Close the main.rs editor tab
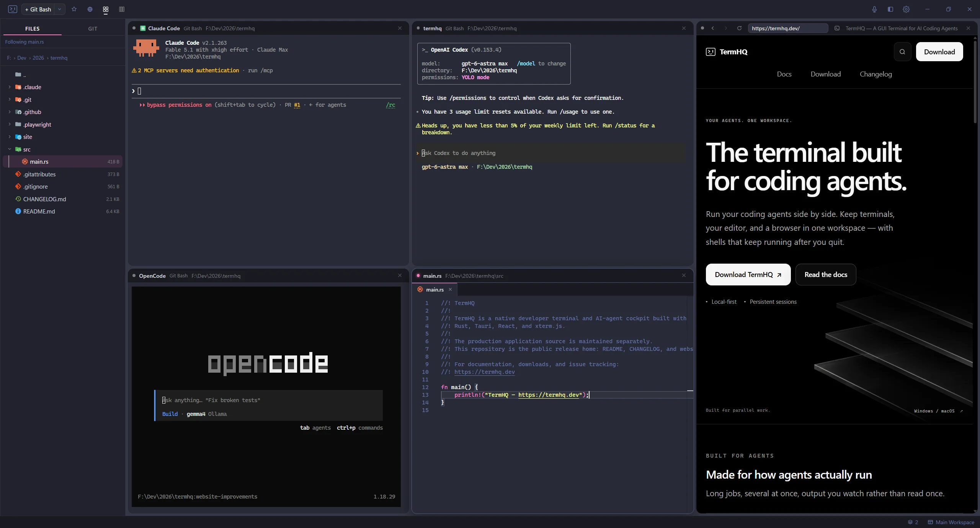 click(450, 290)
